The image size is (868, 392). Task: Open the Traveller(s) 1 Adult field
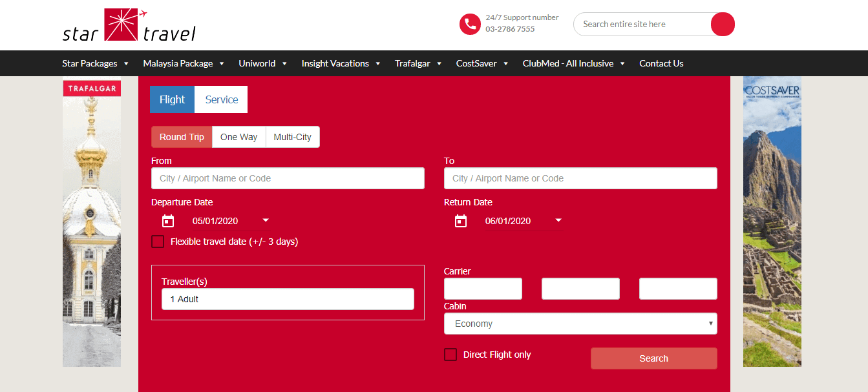(x=288, y=299)
